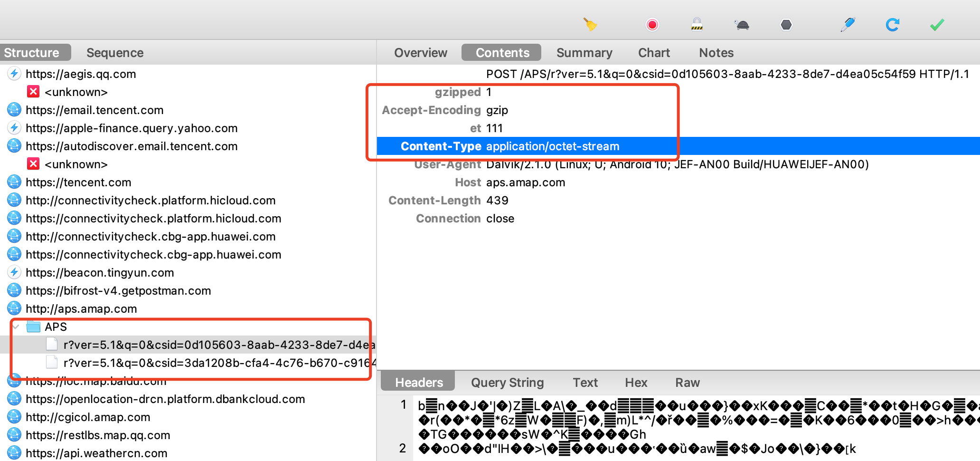Toggle the hexagon breakpoints icon
This screenshot has width=980, height=461.
[786, 24]
